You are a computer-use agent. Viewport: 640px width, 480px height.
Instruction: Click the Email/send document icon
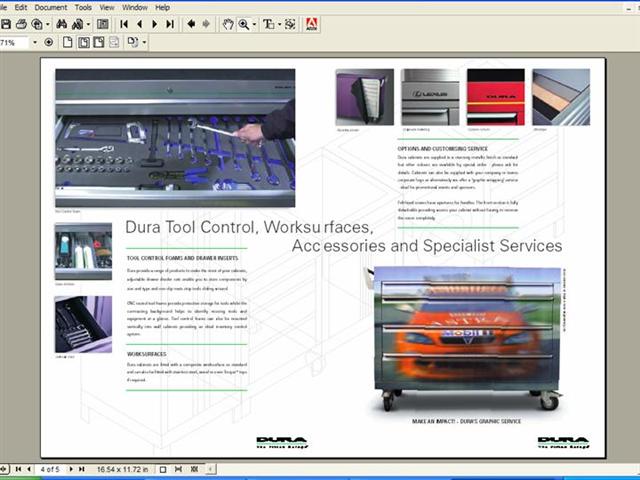[x=37, y=24]
